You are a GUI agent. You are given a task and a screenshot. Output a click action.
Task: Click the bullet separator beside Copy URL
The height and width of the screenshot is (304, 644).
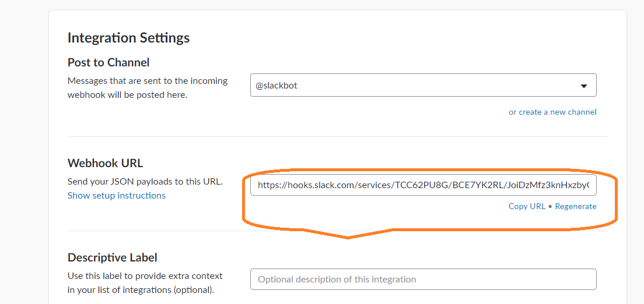tap(550, 206)
